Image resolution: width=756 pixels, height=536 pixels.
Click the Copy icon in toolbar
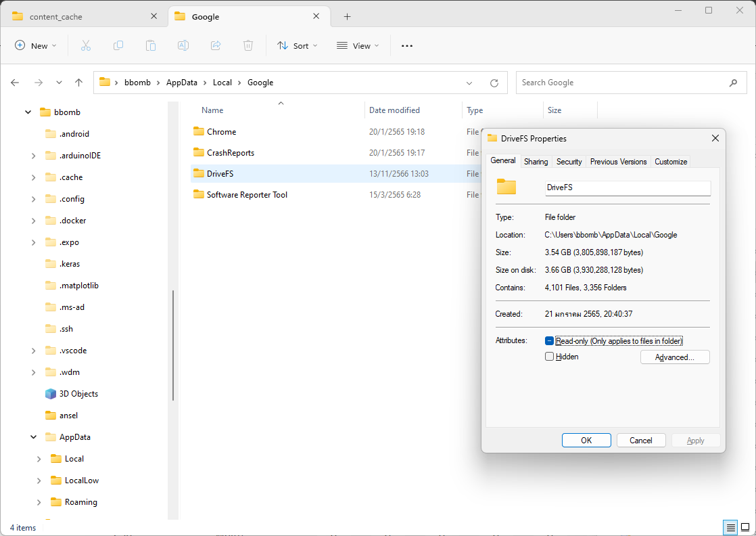118,45
